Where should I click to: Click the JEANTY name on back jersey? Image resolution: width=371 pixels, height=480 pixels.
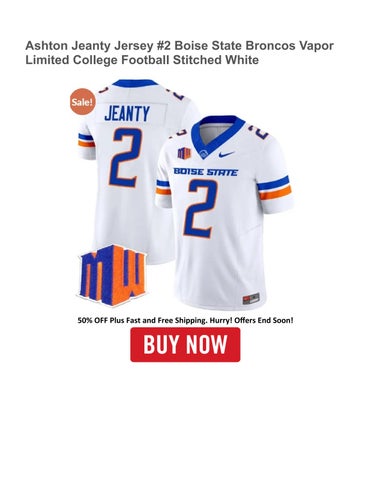coord(127,113)
